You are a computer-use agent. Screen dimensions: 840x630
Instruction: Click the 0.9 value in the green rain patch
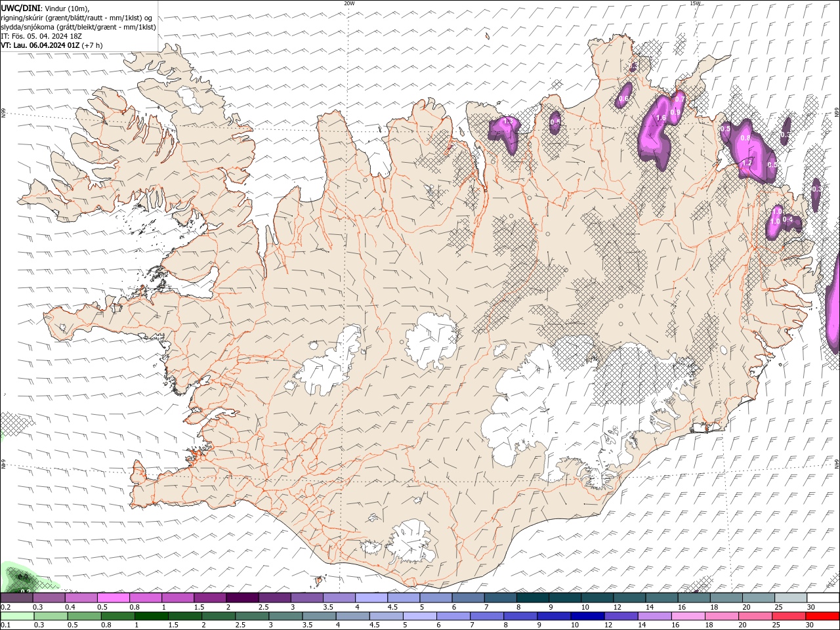point(23,577)
